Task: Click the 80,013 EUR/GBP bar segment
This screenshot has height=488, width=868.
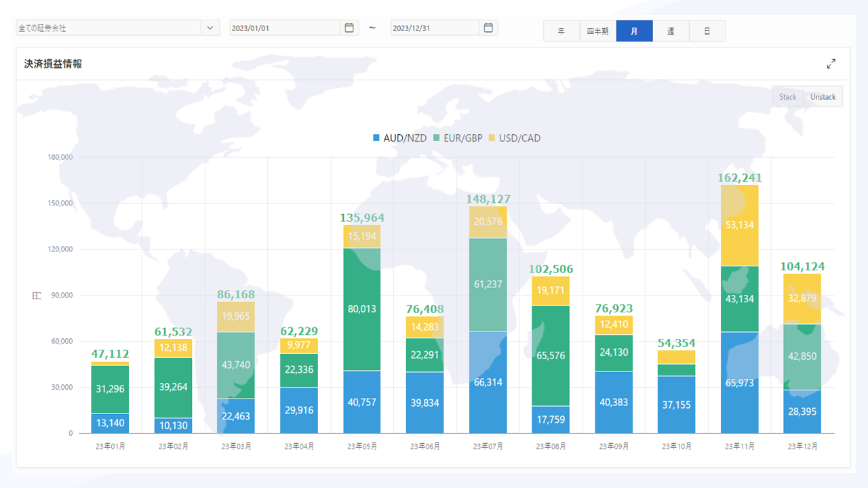Action: (x=362, y=309)
